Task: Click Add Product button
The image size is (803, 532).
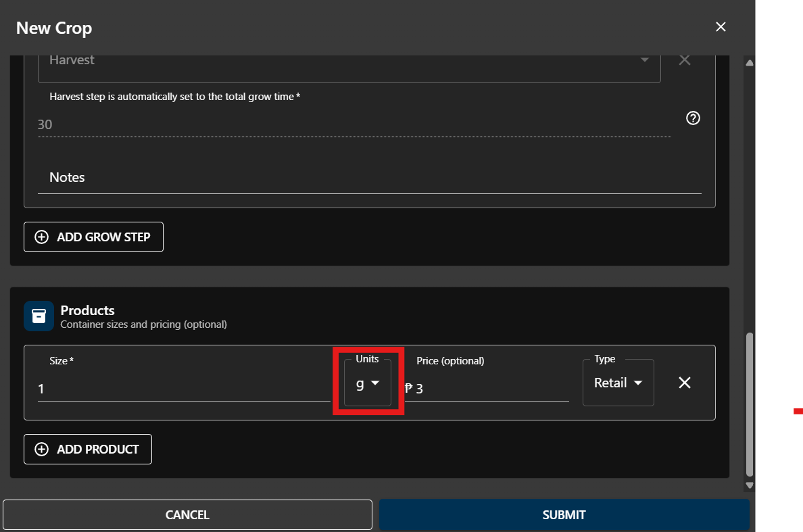Action: pyautogui.click(x=88, y=449)
